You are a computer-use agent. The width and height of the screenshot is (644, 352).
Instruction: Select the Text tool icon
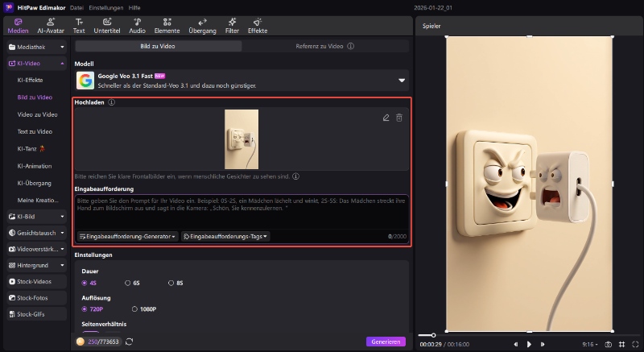point(79,22)
